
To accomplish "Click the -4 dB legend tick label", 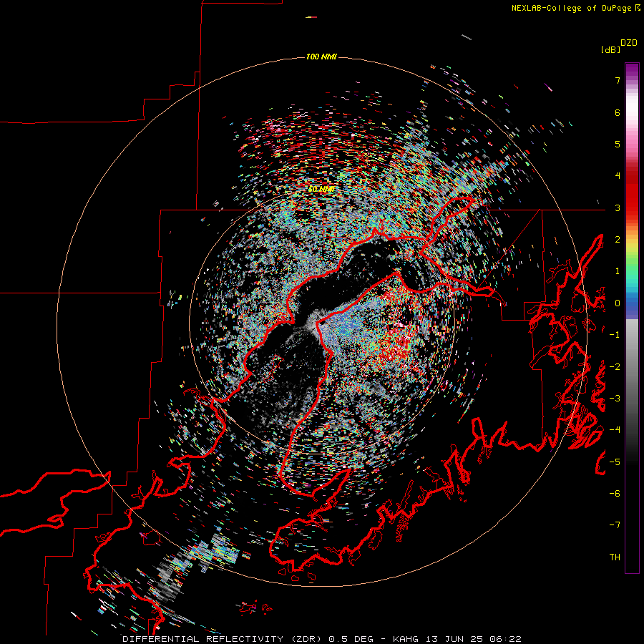I will (615, 430).
